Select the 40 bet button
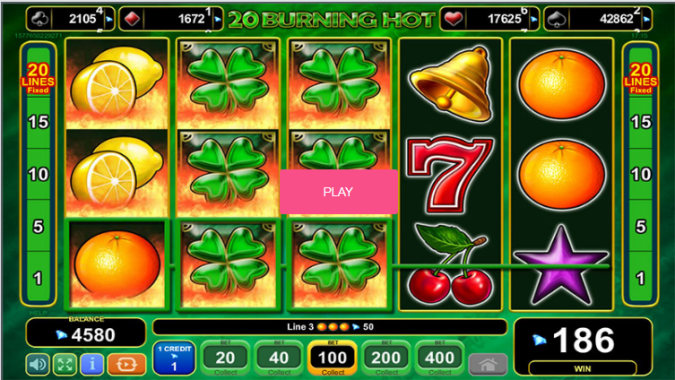675x380 pixels. click(279, 358)
